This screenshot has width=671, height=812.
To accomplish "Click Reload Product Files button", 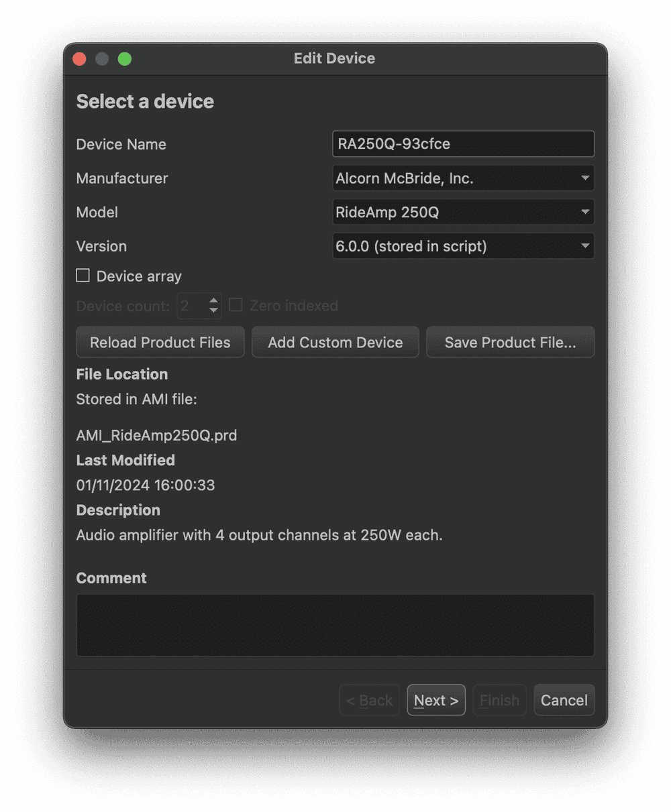I will (x=160, y=343).
